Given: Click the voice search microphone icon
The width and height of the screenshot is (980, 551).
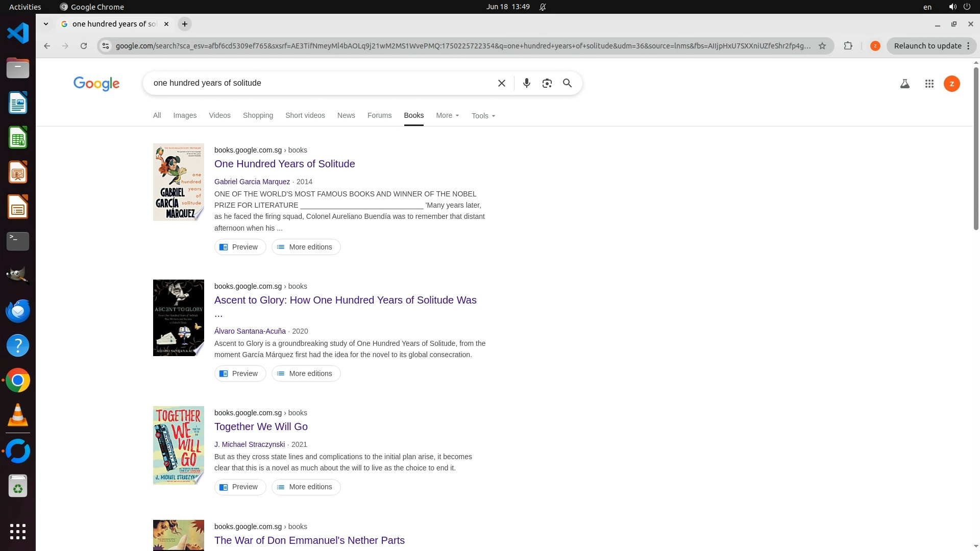Looking at the screenshot, I should [x=526, y=83].
